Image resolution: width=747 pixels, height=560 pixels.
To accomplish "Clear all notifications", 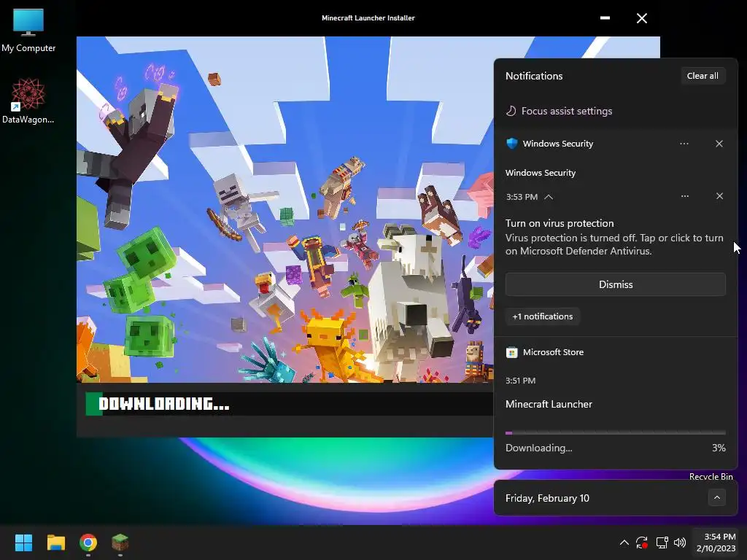I will pos(703,76).
